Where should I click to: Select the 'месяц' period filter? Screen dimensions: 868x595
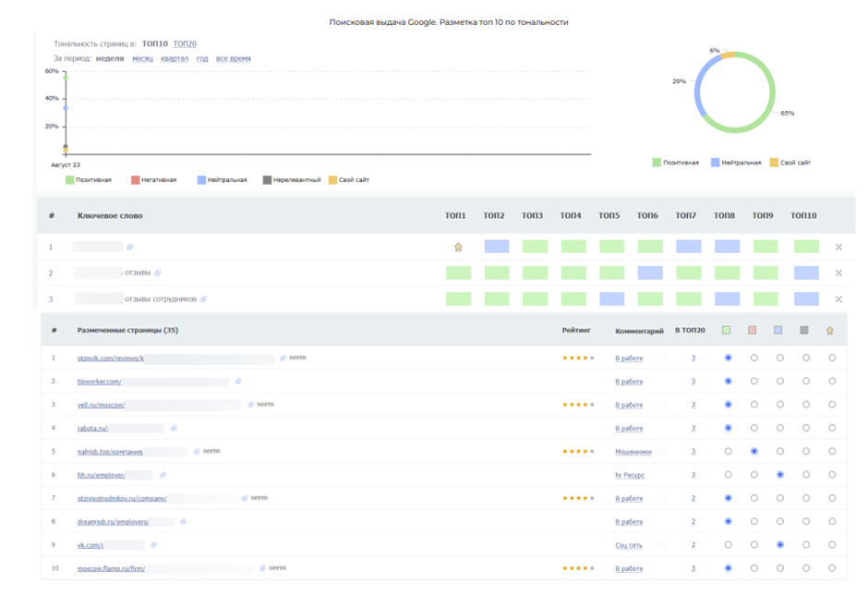point(142,58)
